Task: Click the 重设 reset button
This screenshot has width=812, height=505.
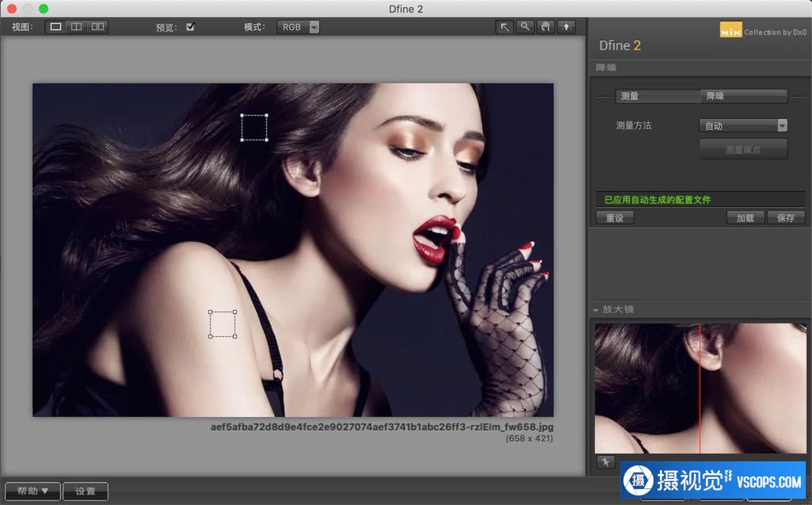Action: click(x=615, y=218)
